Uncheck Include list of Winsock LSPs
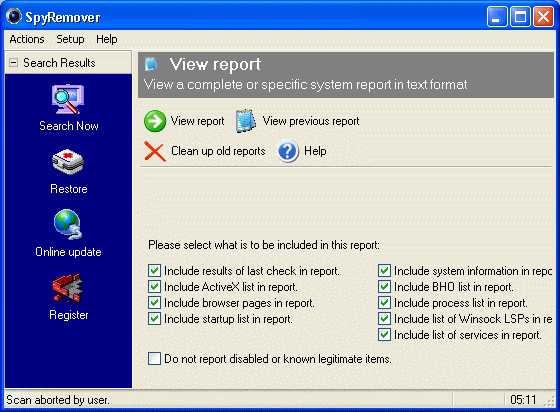The width and height of the screenshot is (560, 412). 384,318
